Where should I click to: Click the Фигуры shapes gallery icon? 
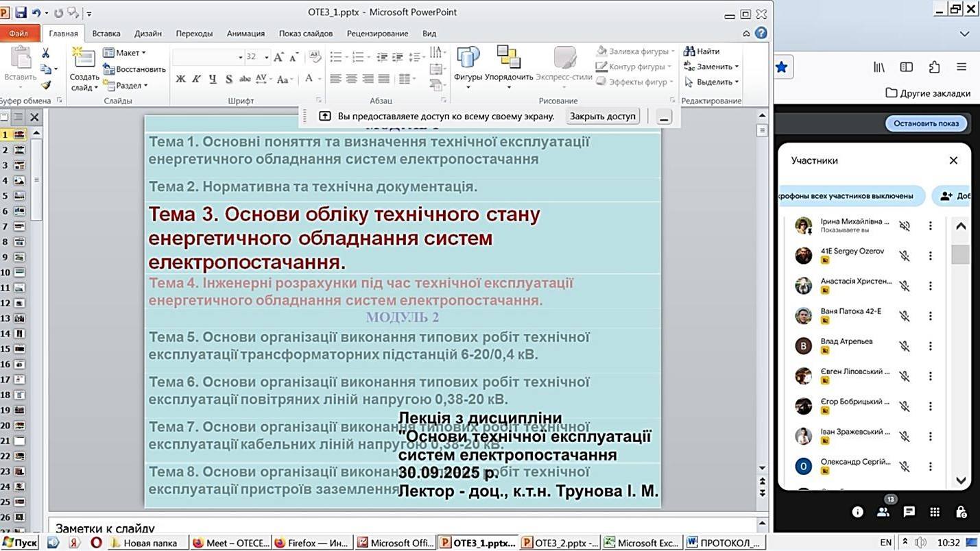(x=468, y=59)
